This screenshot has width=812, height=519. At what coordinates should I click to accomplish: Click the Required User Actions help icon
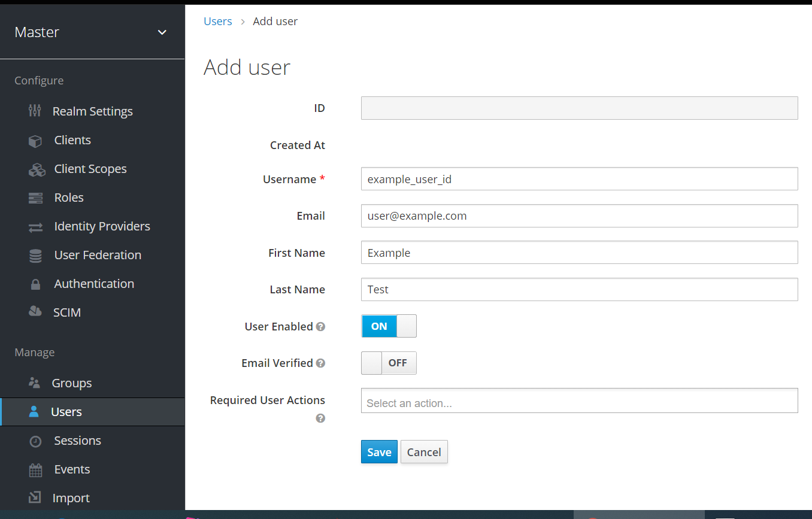coord(321,418)
